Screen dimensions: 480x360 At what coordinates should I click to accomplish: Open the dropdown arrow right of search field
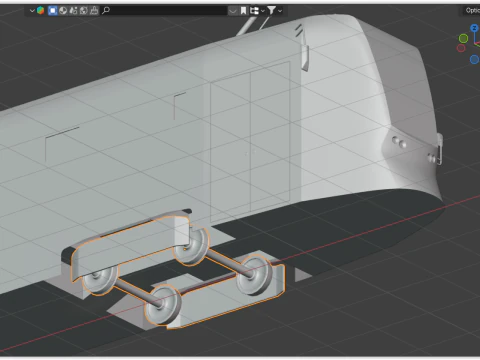pos(233,11)
